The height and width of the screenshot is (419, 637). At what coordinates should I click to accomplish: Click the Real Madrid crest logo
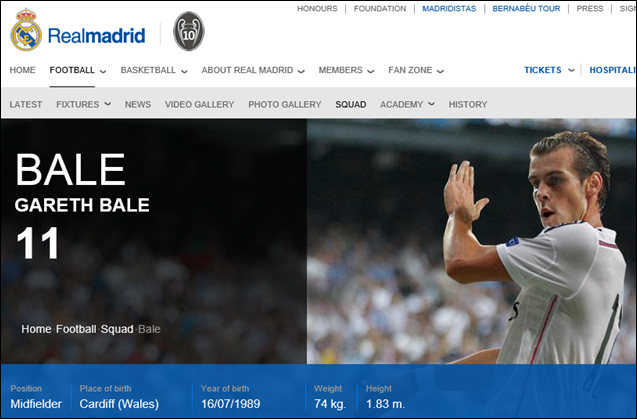click(x=26, y=30)
